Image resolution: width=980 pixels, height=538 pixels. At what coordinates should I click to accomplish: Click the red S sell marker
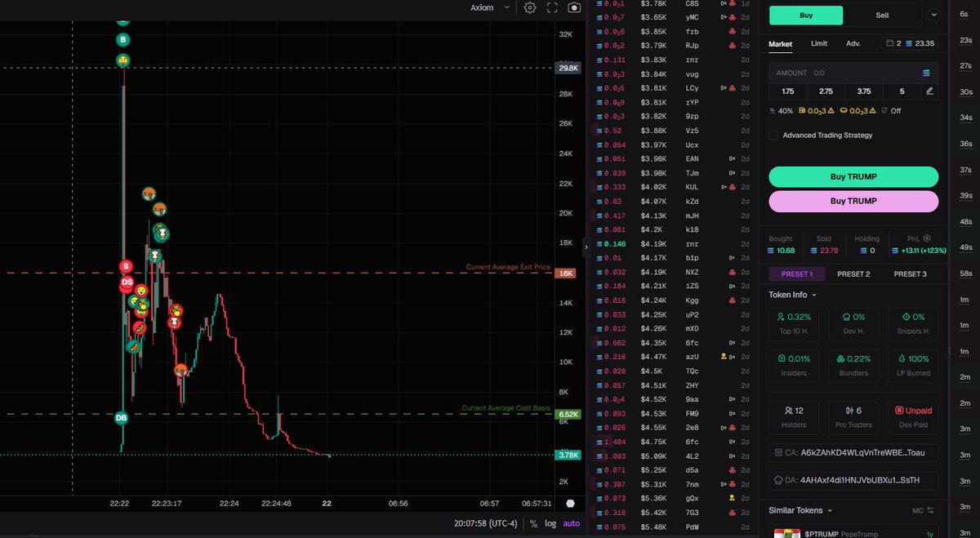point(125,266)
